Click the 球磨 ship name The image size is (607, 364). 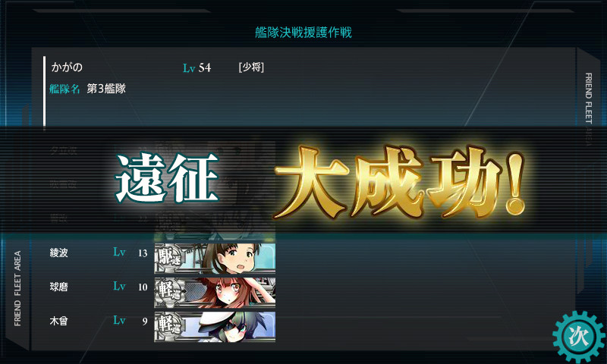[x=59, y=287]
